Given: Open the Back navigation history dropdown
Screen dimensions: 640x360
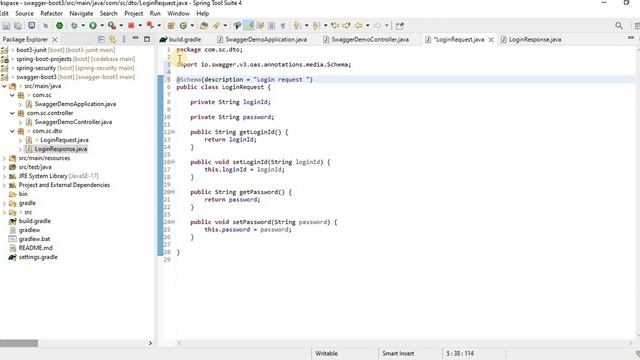Looking at the screenshot, I should click(x=367, y=26).
